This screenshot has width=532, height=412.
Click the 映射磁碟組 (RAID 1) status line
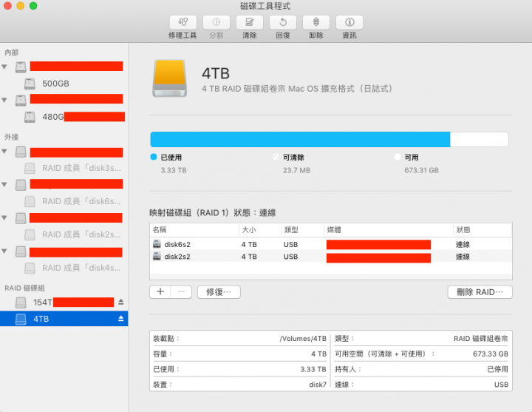tap(213, 213)
